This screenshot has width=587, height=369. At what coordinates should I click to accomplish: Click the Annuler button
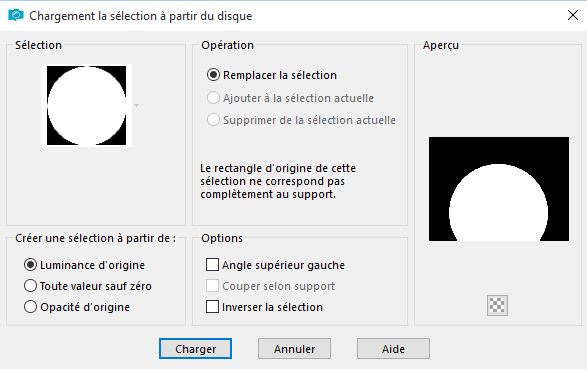pos(294,349)
